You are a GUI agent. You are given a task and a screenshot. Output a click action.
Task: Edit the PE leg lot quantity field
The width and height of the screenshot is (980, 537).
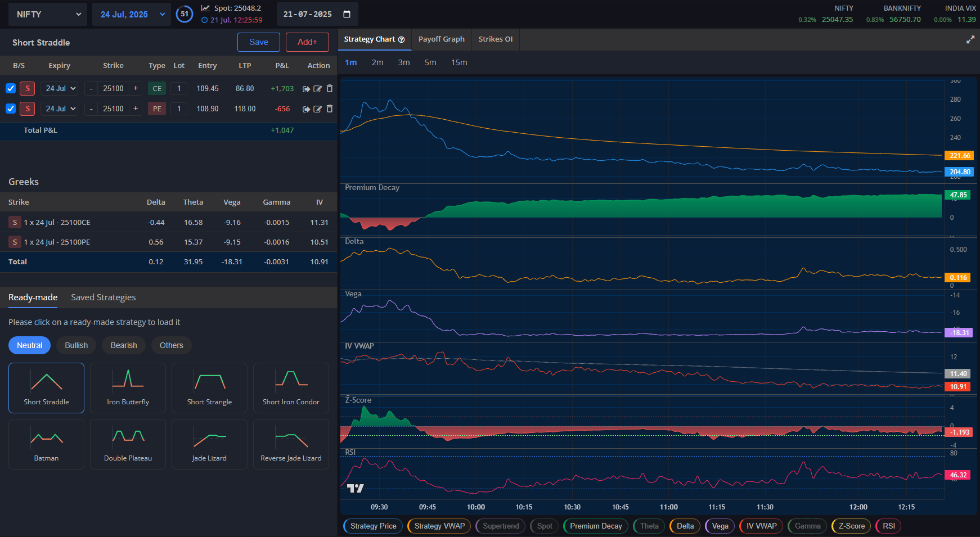pyautogui.click(x=179, y=109)
